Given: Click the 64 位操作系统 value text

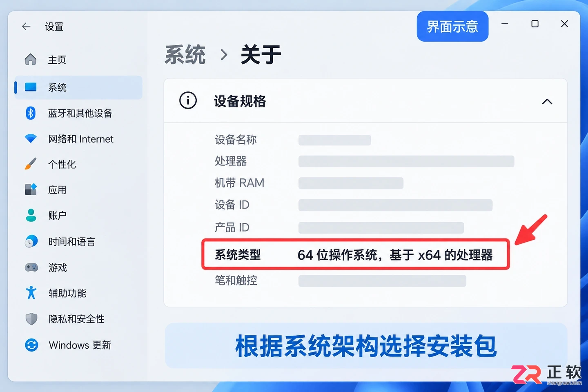Looking at the screenshot, I should pyautogui.click(x=395, y=255).
